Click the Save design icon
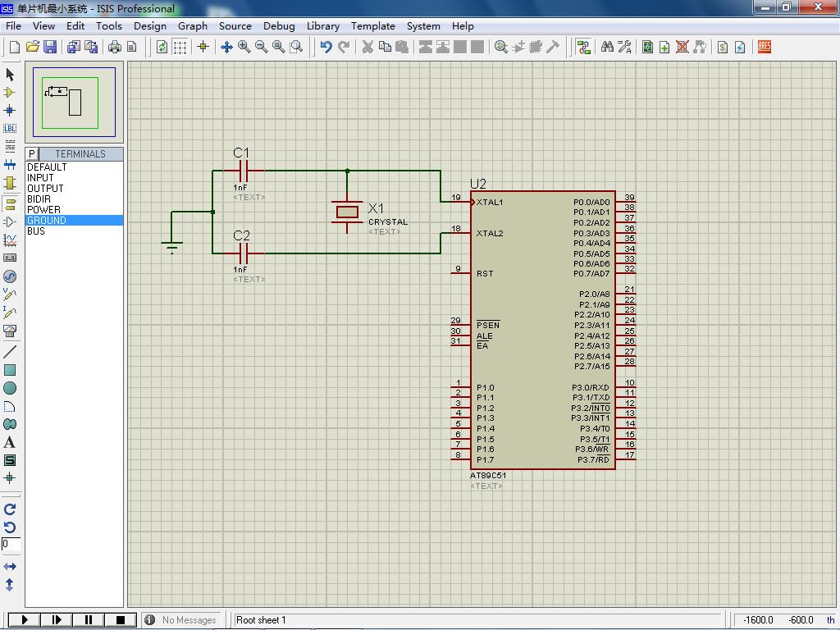Screen dimensions: 840x630 [50, 48]
